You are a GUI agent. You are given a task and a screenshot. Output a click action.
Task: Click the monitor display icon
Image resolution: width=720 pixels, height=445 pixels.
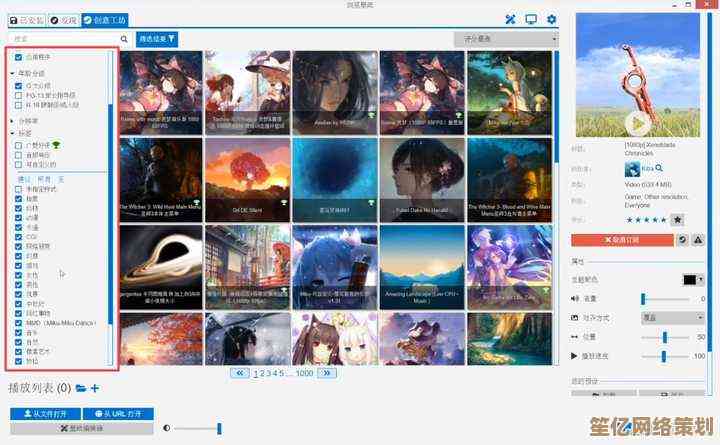[x=531, y=19]
